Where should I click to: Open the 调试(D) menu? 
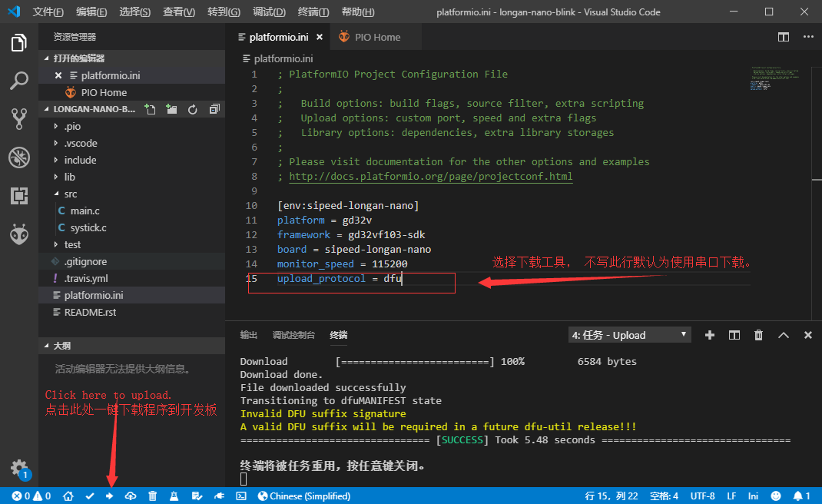269,12
